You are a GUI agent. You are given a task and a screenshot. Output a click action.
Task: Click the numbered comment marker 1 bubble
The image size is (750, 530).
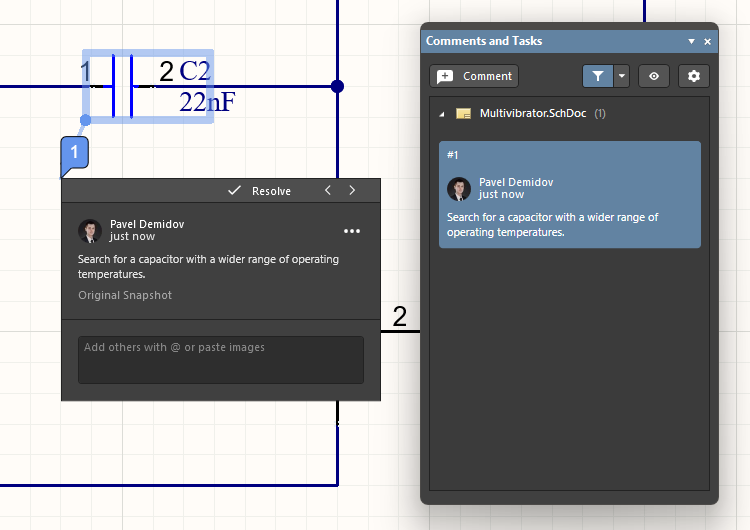(x=75, y=153)
